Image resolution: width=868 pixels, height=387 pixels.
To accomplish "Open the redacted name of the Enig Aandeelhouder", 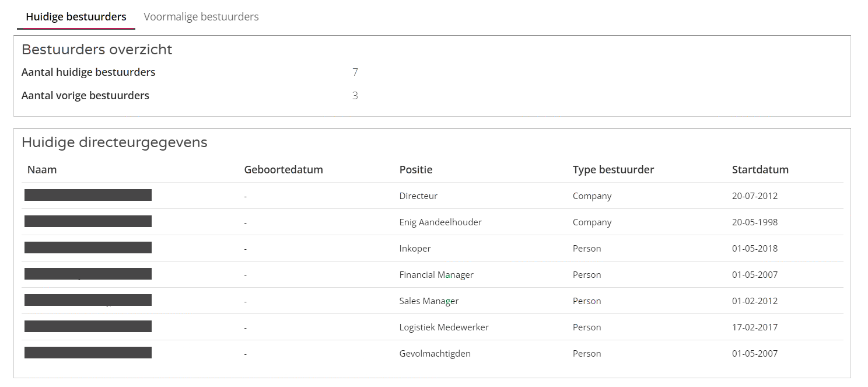I will (88, 222).
